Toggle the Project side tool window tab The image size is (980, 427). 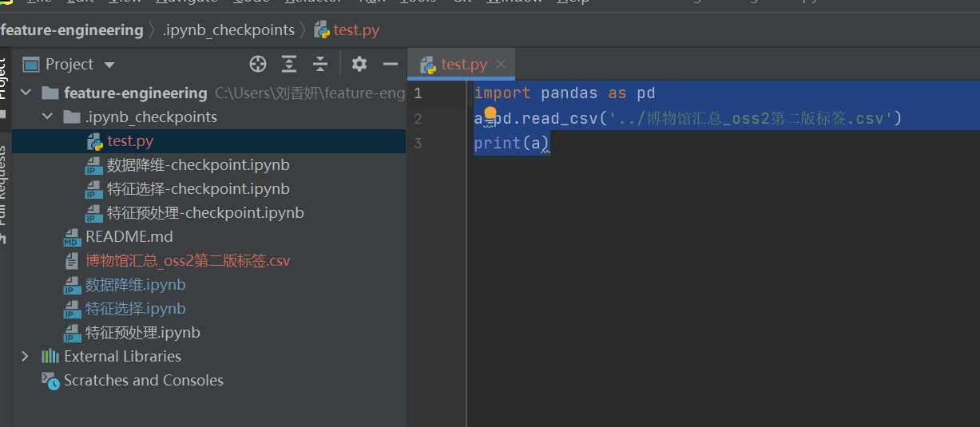click(x=4, y=80)
